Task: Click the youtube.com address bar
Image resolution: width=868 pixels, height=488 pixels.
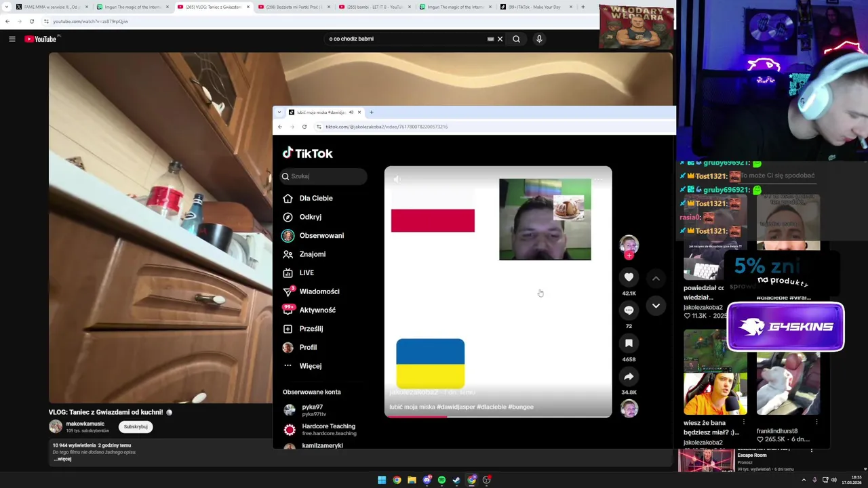Action: click(90, 21)
